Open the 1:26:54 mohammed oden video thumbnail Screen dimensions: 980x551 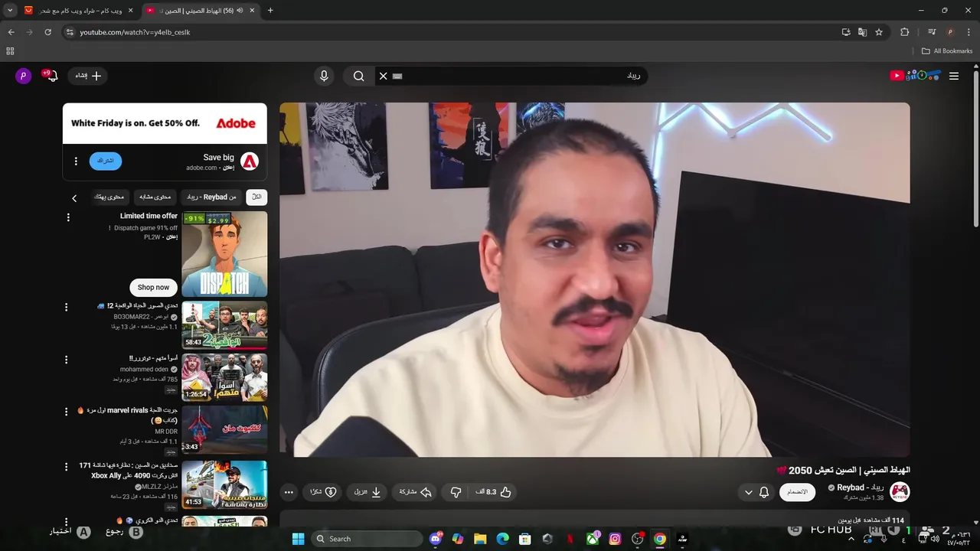pyautogui.click(x=224, y=377)
